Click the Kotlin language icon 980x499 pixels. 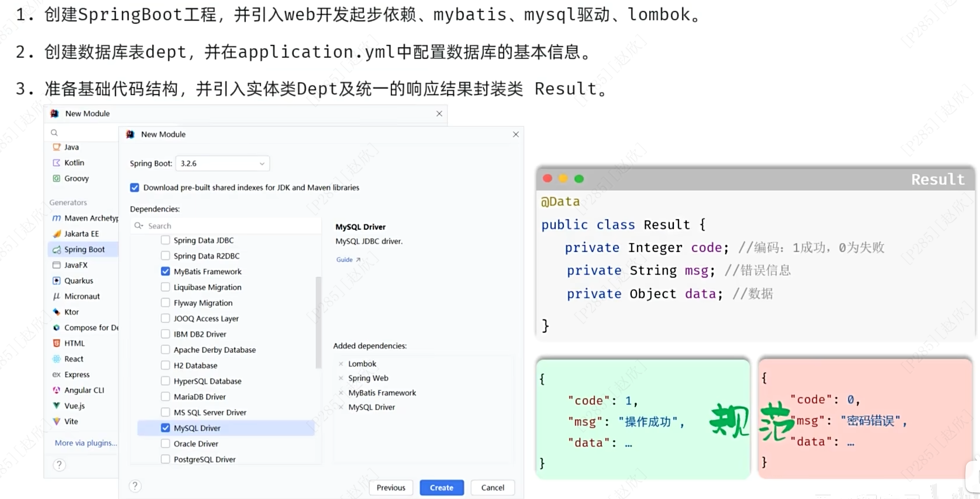pyautogui.click(x=56, y=163)
